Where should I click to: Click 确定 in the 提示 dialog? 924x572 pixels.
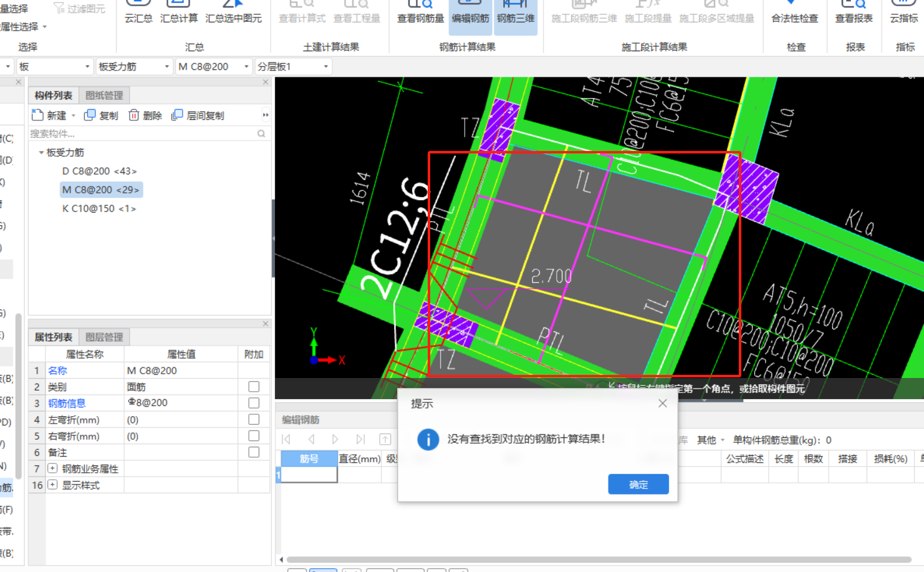pyautogui.click(x=638, y=484)
